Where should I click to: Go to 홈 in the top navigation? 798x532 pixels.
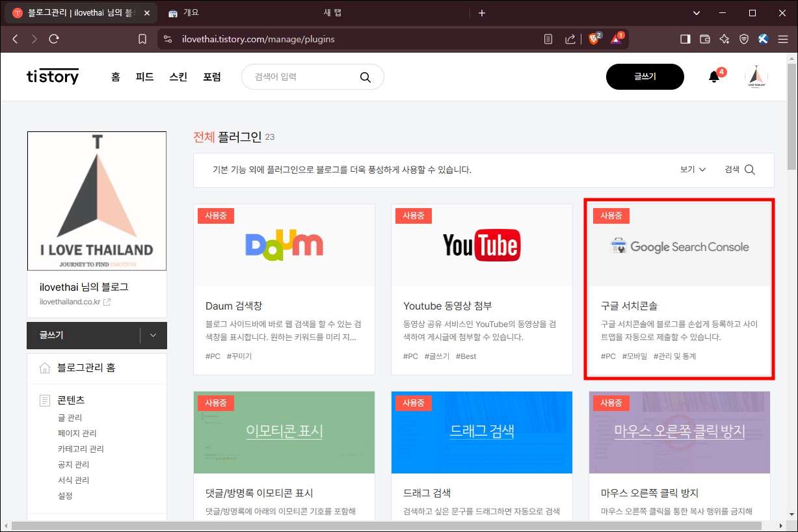click(x=116, y=77)
